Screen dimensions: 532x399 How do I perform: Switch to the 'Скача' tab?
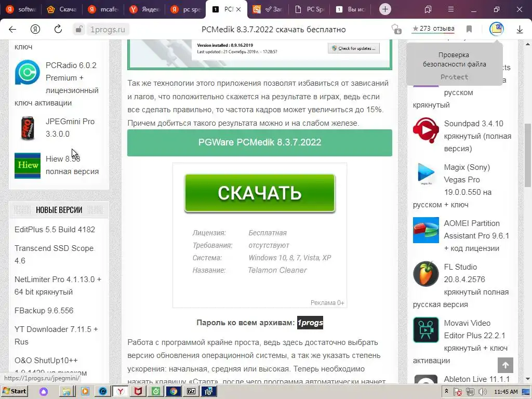[62, 9]
